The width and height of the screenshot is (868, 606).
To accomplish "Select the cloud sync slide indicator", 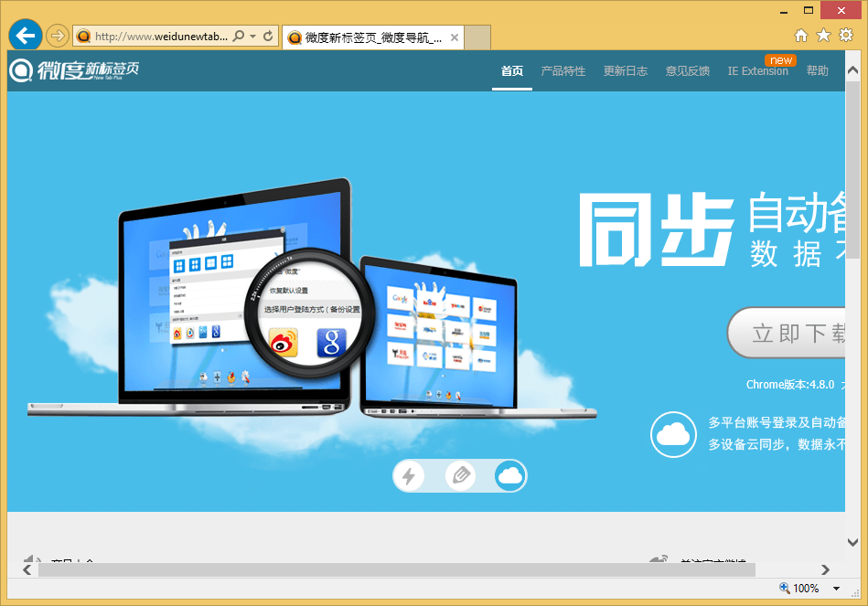I will pyautogui.click(x=509, y=475).
